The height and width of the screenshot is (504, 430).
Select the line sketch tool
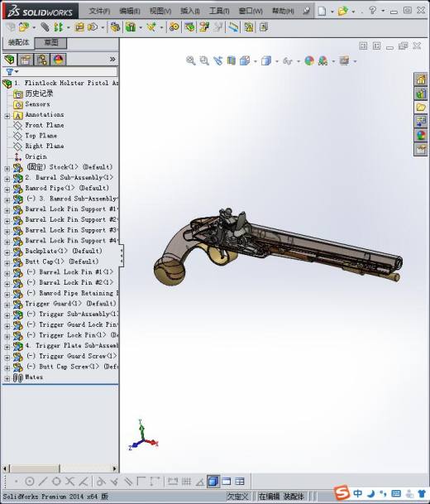click(43, 481)
